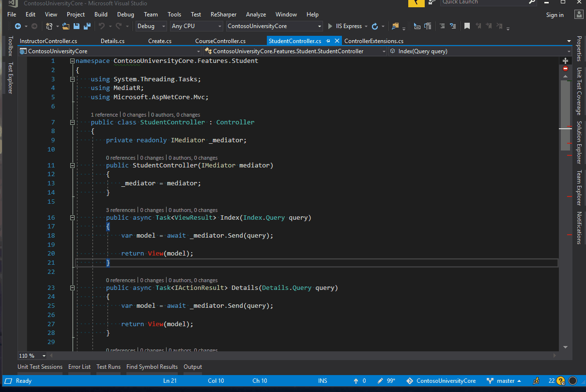Click the dark circle status indicator
The image size is (586, 392).
point(572,381)
